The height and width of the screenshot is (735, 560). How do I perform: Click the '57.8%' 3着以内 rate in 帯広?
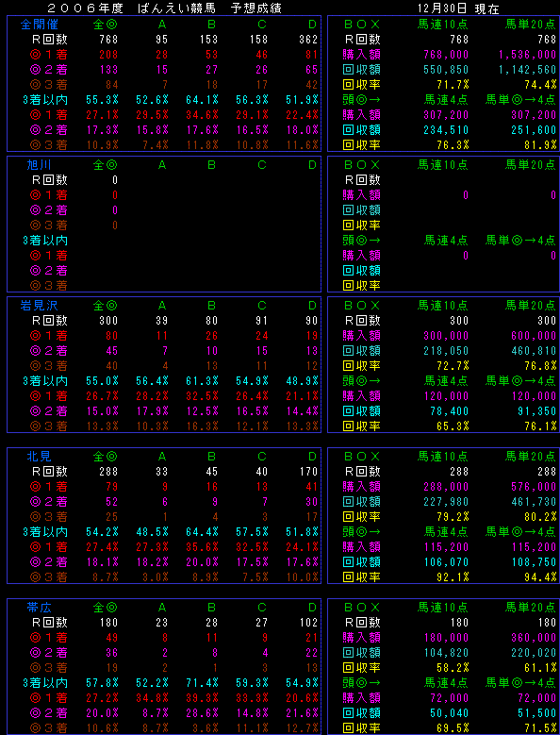(102, 682)
